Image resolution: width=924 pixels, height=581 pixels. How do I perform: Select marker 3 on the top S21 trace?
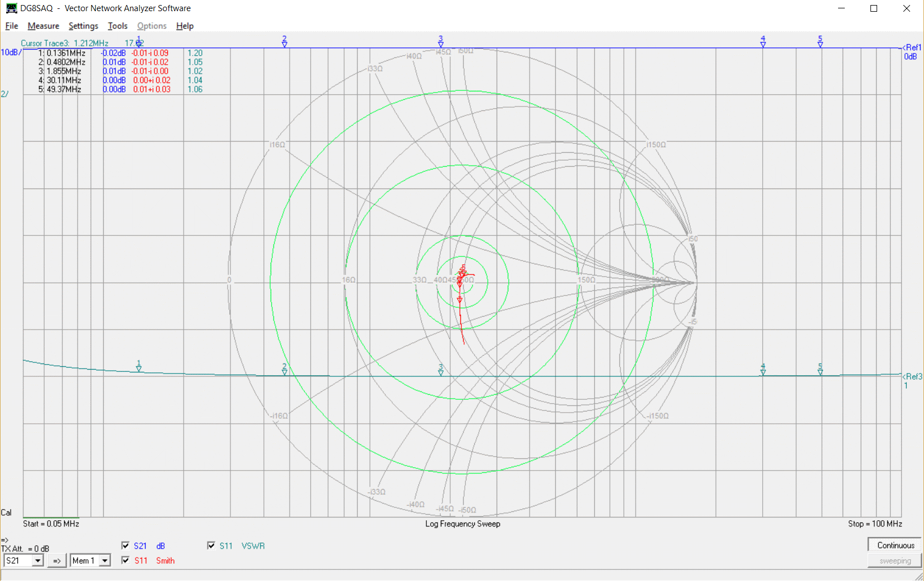coord(441,42)
